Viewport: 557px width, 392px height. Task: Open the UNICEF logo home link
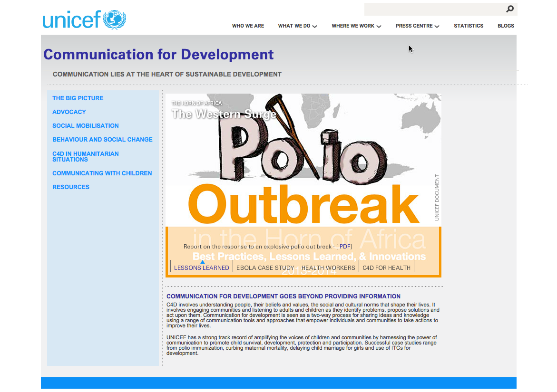84,19
